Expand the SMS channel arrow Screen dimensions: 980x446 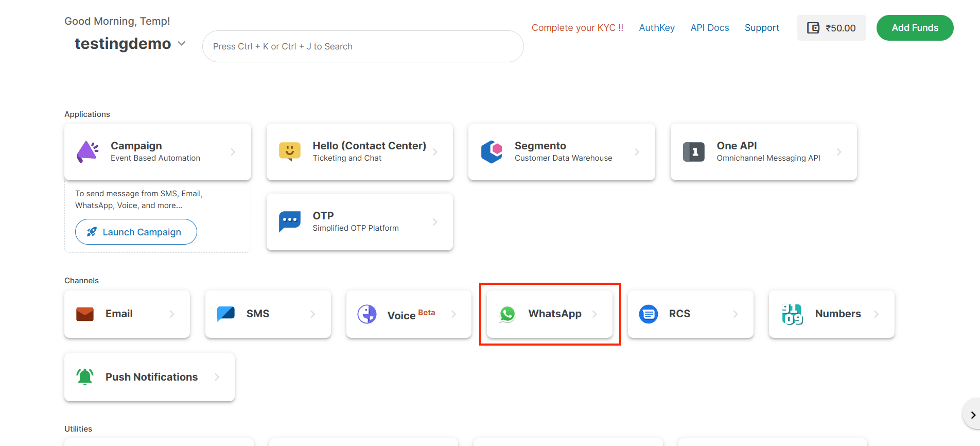click(x=313, y=314)
